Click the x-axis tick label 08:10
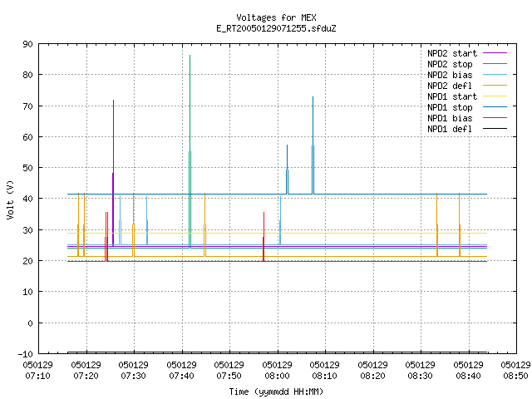 pyautogui.click(x=325, y=376)
